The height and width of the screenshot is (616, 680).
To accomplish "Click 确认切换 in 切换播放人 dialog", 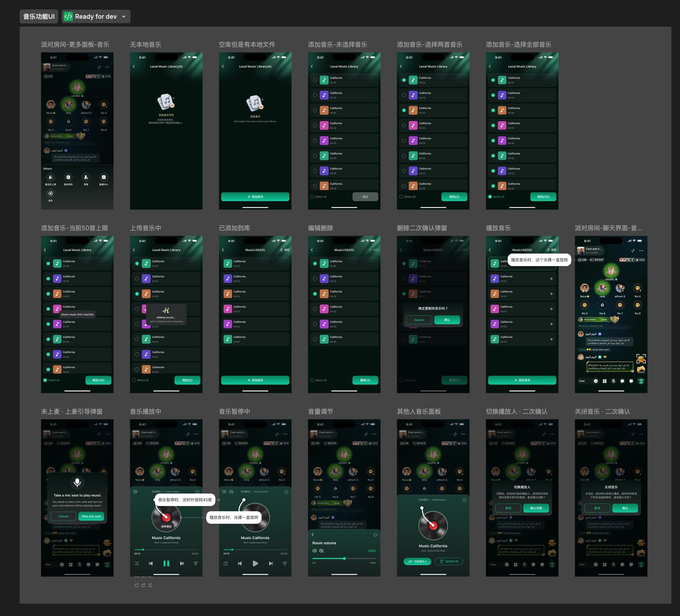I will tap(536, 508).
